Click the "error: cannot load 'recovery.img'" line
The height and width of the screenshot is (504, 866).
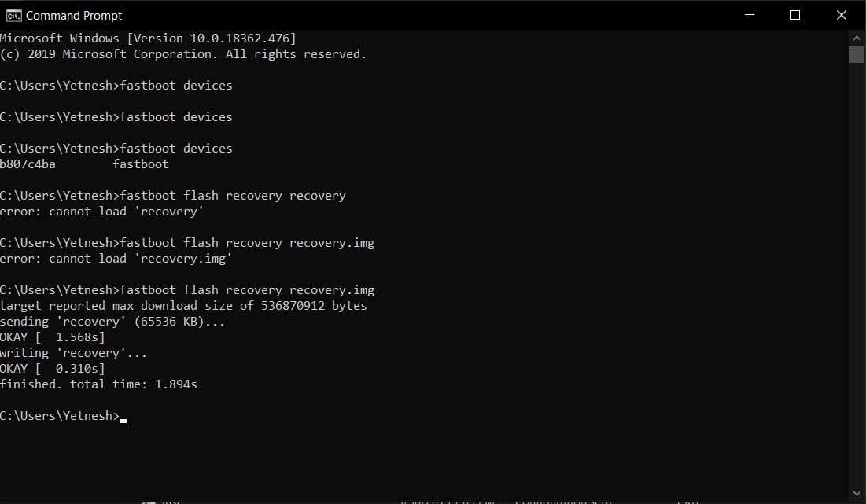pos(116,259)
